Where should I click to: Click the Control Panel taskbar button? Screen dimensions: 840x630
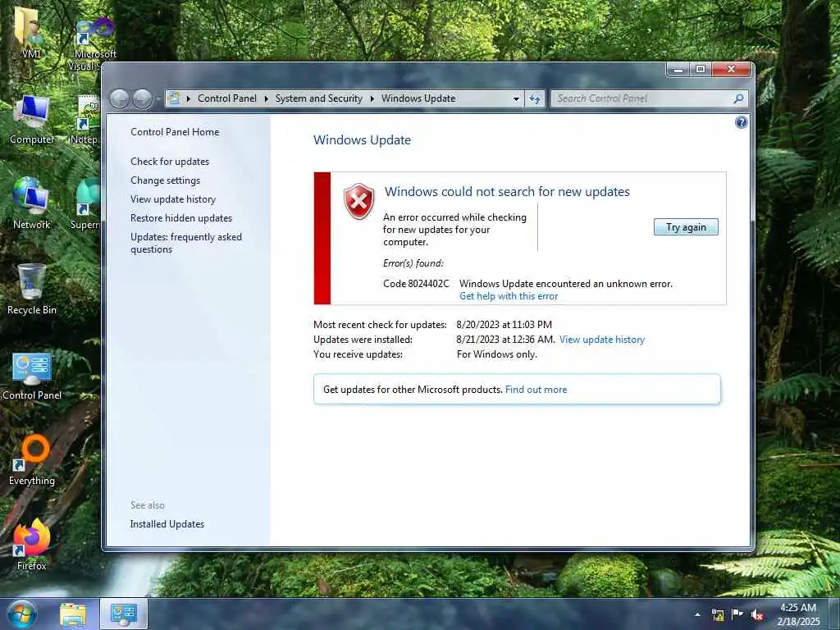[x=124, y=614]
